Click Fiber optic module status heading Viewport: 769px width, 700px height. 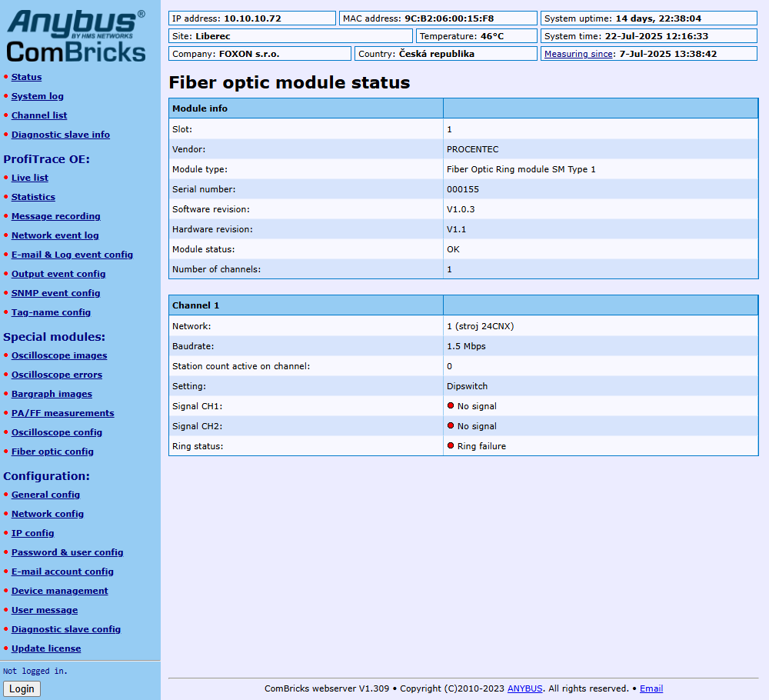coord(289,82)
